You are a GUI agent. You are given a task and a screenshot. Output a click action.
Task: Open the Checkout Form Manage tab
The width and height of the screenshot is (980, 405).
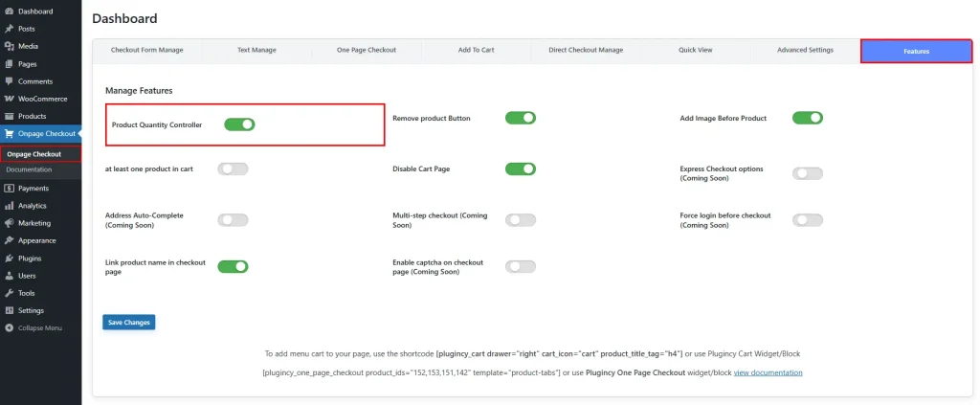point(146,50)
